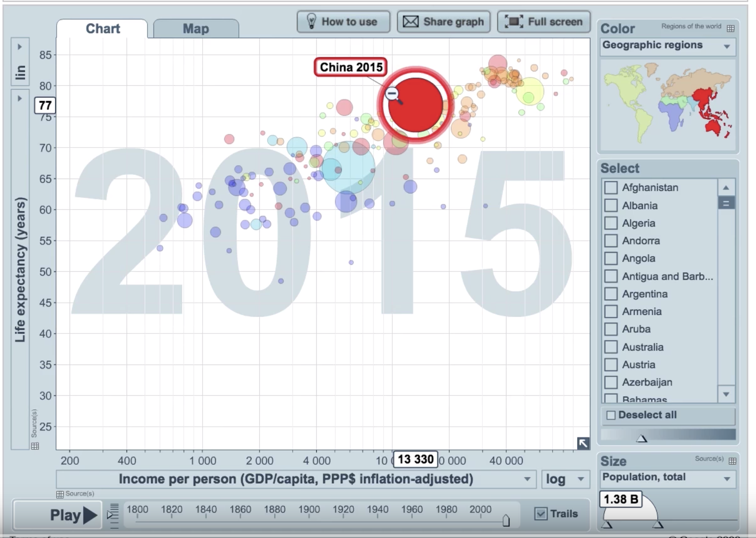Open the Income per person axis dropdown

pos(296,479)
